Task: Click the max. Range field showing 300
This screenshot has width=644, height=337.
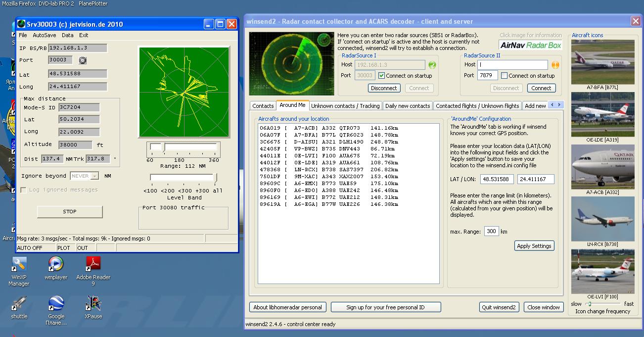Action: point(491,232)
